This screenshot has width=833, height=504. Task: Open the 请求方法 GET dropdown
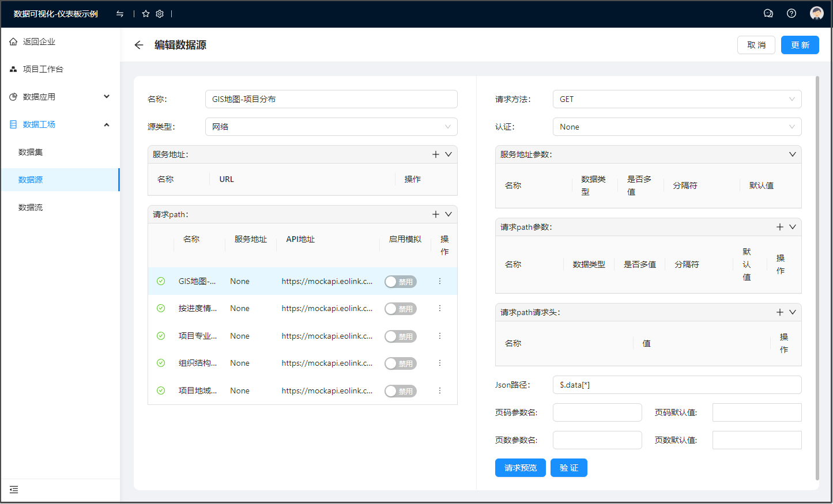coord(677,99)
